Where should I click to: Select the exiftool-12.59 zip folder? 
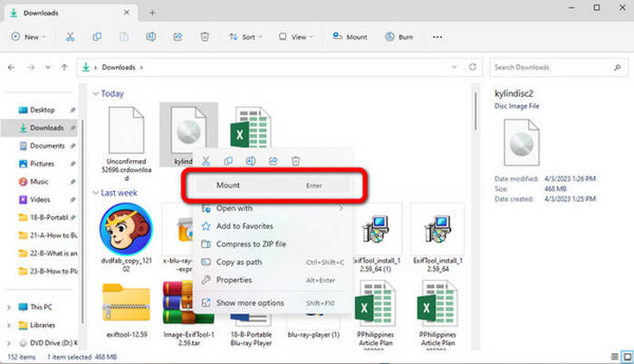click(x=126, y=311)
